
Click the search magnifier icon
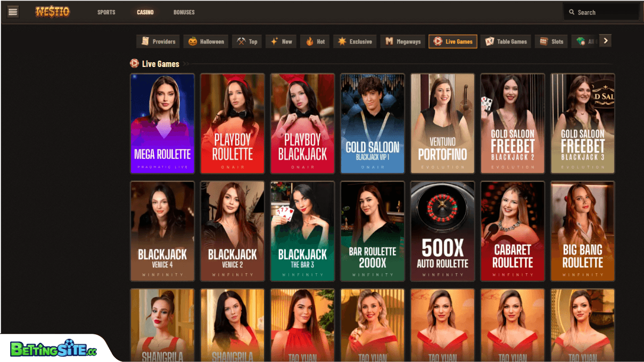[x=572, y=12]
